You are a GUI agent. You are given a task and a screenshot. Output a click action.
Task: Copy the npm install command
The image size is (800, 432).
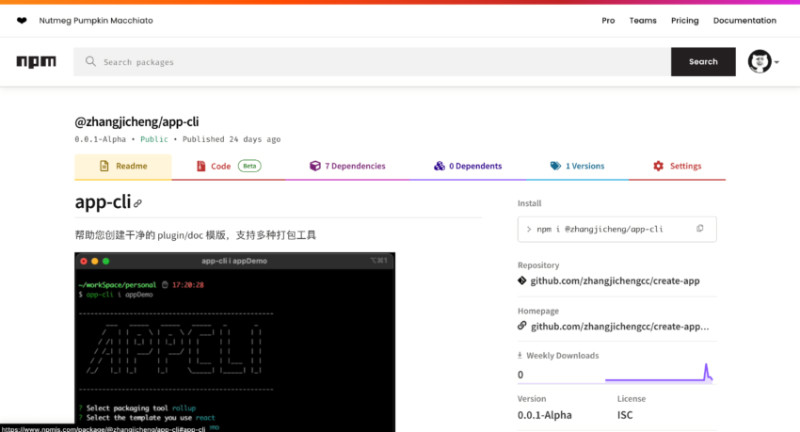(x=699, y=228)
